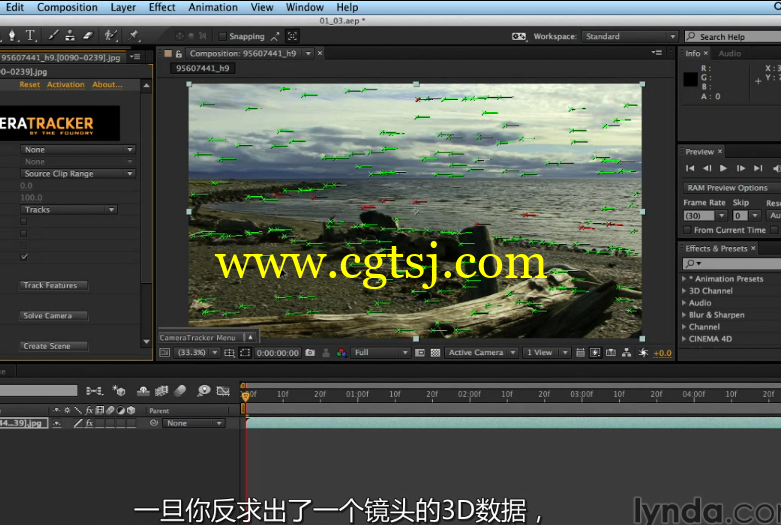Viewport: 781px width, 525px height.
Task: Open the Effect menu
Action: [162, 7]
